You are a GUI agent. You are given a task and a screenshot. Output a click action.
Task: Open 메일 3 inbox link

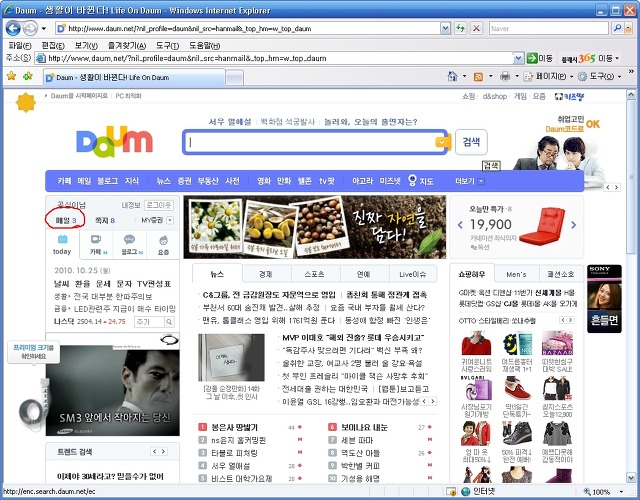(66, 220)
